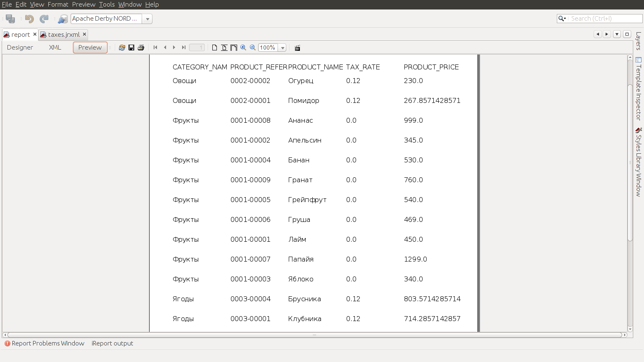Switch to Designer view
This screenshot has width=644, height=362.
click(x=20, y=48)
